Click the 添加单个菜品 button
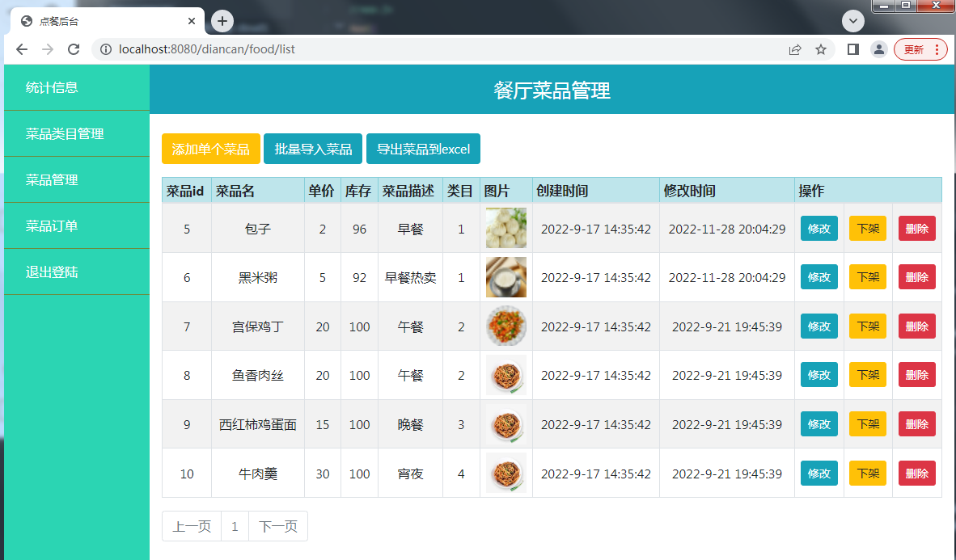This screenshot has width=956, height=560. coord(210,149)
